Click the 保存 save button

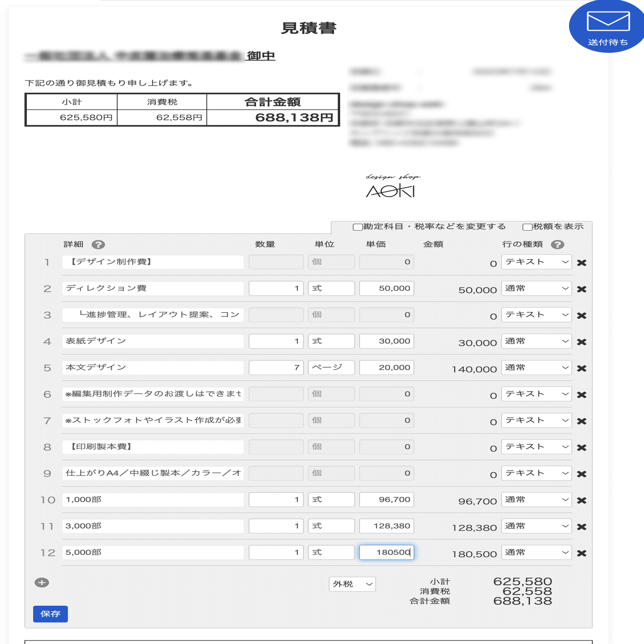coord(50,614)
